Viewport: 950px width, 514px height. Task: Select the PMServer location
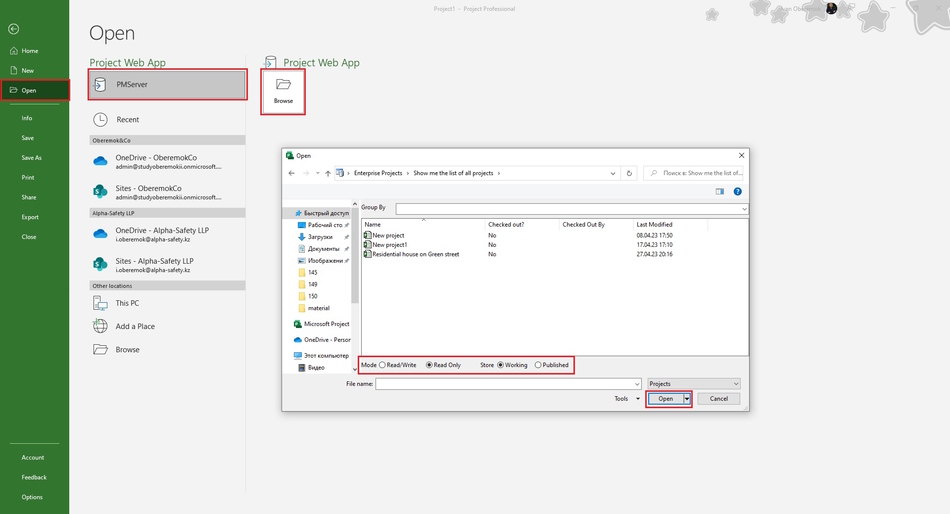167,84
